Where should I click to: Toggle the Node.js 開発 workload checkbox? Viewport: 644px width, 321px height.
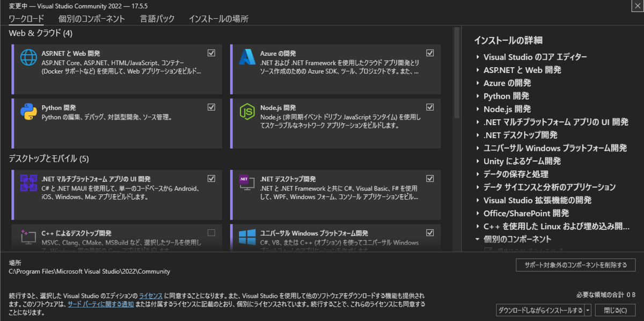430,107
